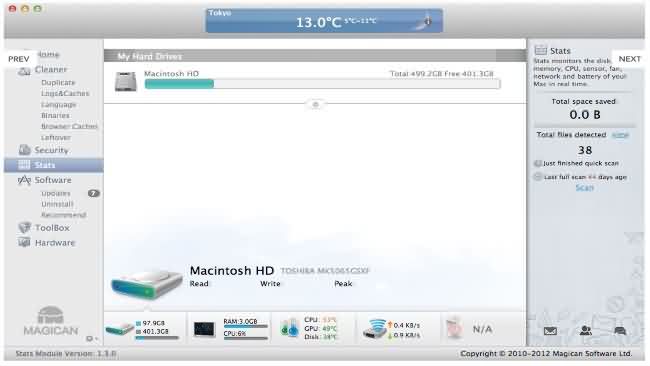Click the Scan link

[585, 188]
